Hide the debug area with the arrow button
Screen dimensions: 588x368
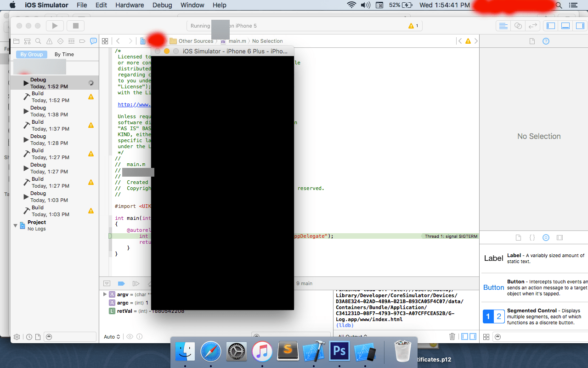(x=107, y=283)
